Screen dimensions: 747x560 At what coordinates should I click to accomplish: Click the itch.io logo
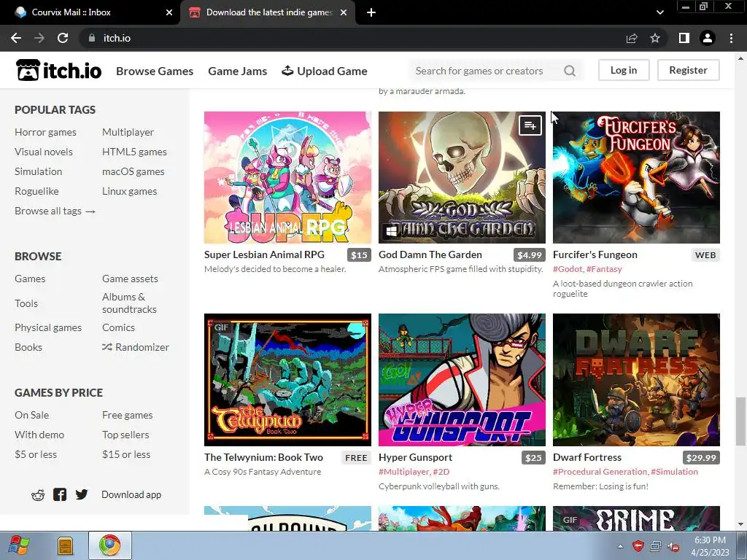point(58,71)
